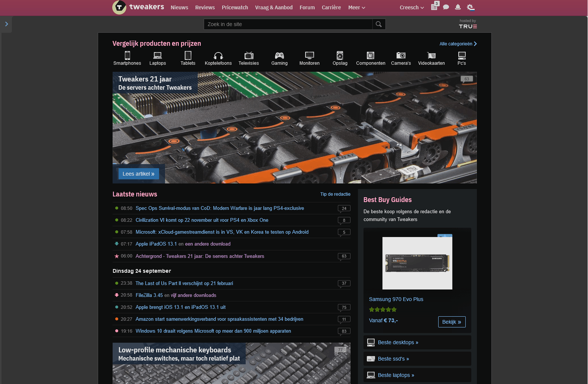Open the Creesch user account dropdown
The height and width of the screenshot is (384, 588).
coord(412,7)
